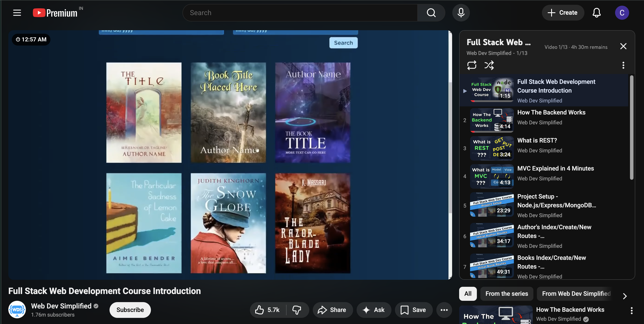Click the video title text
Image resolution: width=644 pixels, height=324 pixels.
[x=104, y=291]
